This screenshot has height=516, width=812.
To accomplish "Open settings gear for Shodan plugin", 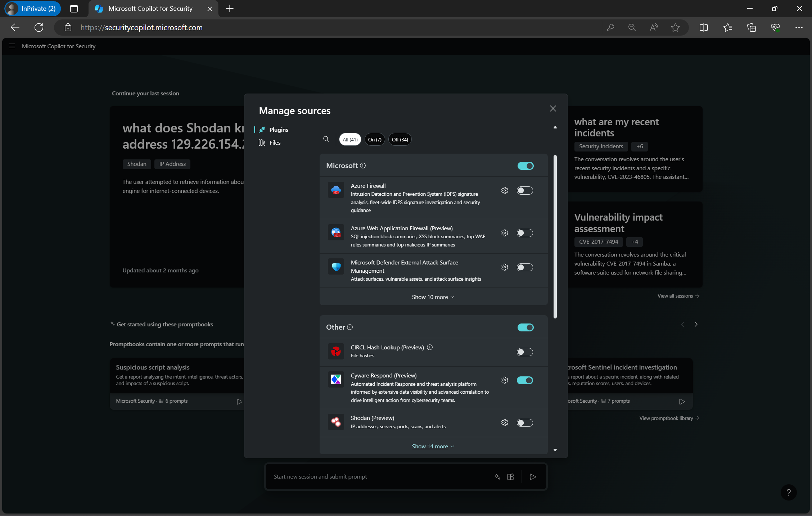I will tap(505, 423).
